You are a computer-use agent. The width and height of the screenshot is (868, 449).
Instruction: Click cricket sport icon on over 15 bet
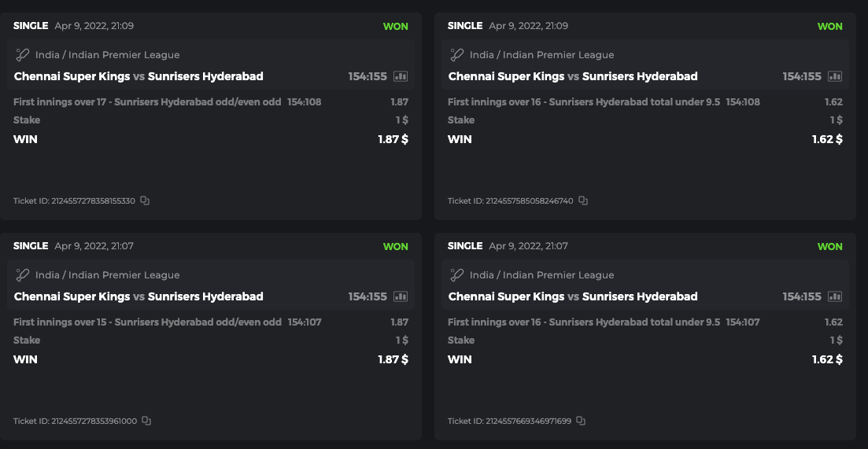(x=22, y=275)
